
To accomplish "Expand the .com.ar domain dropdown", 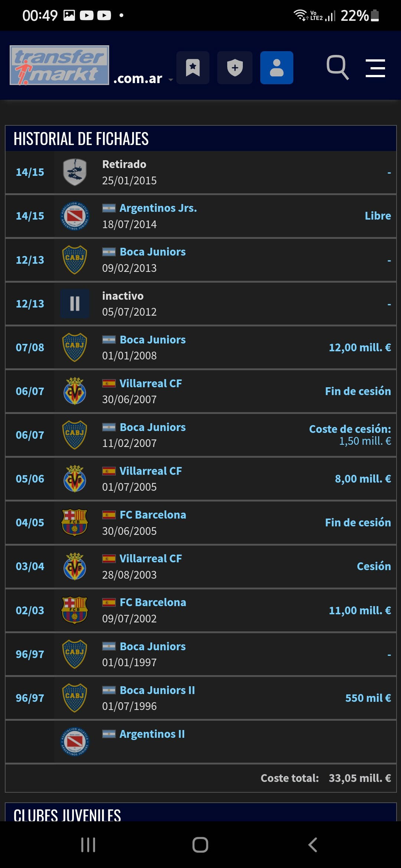I will point(143,79).
